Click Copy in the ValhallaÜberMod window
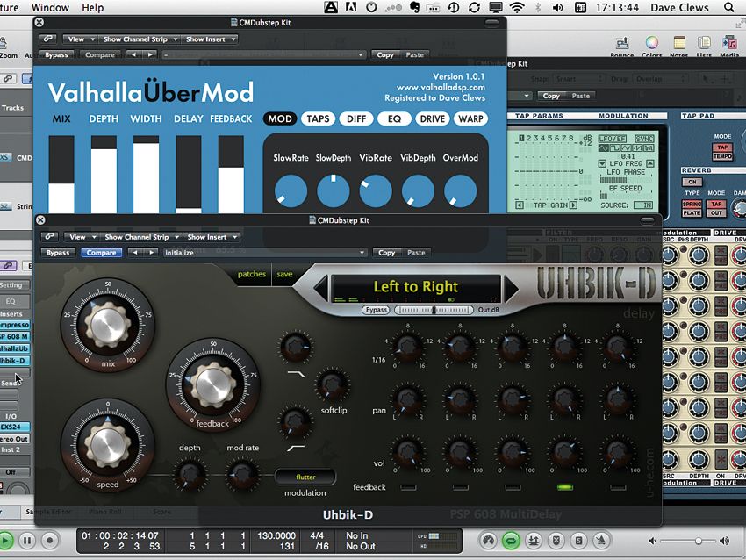This screenshot has height=560, width=746. click(385, 54)
